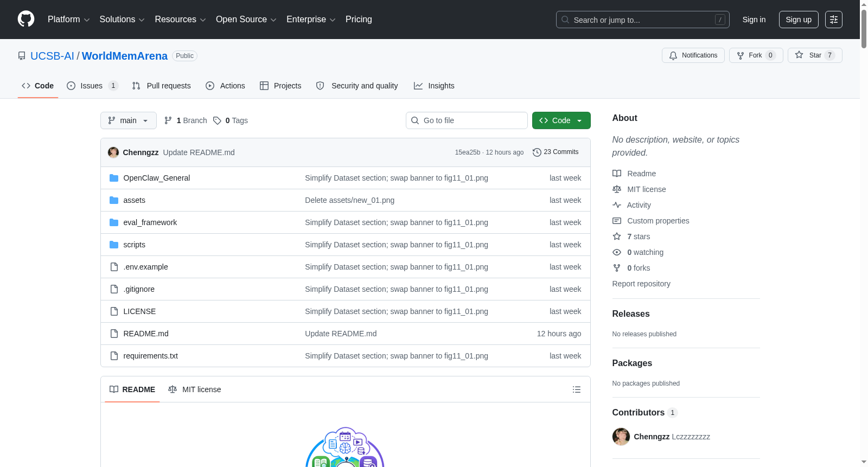Open the README outline list icon
The width and height of the screenshot is (868, 467).
(x=577, y=389)
